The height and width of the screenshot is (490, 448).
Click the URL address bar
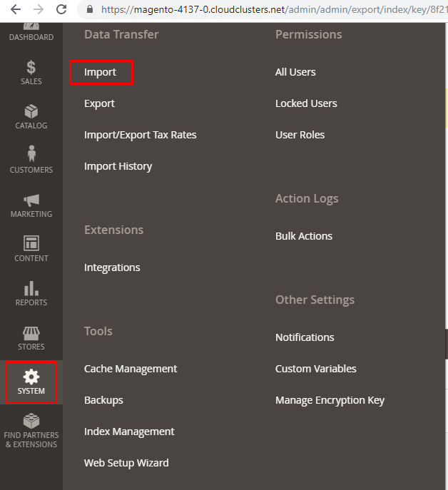pos(271,10)
